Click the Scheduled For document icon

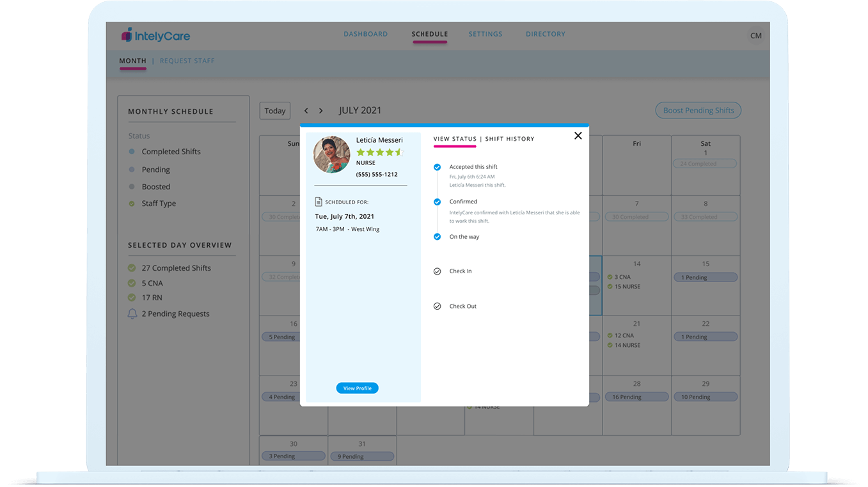click(319, 202)
